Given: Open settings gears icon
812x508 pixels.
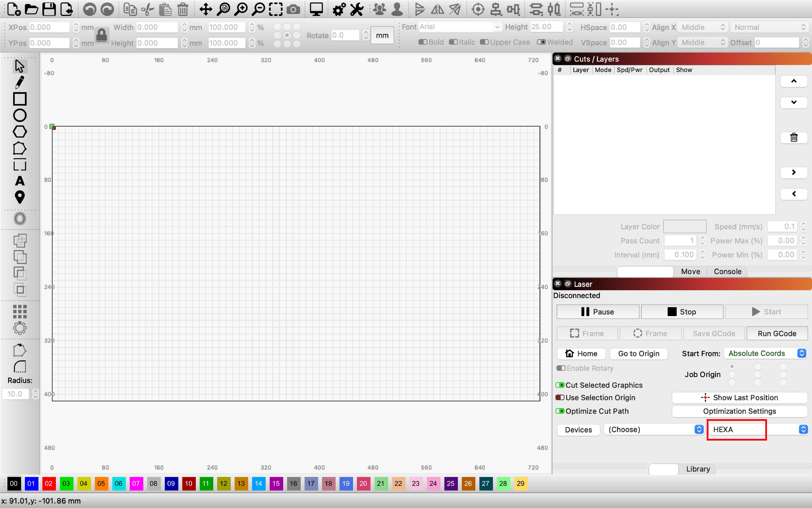Looking at the screenshot, I should point(339,9).
